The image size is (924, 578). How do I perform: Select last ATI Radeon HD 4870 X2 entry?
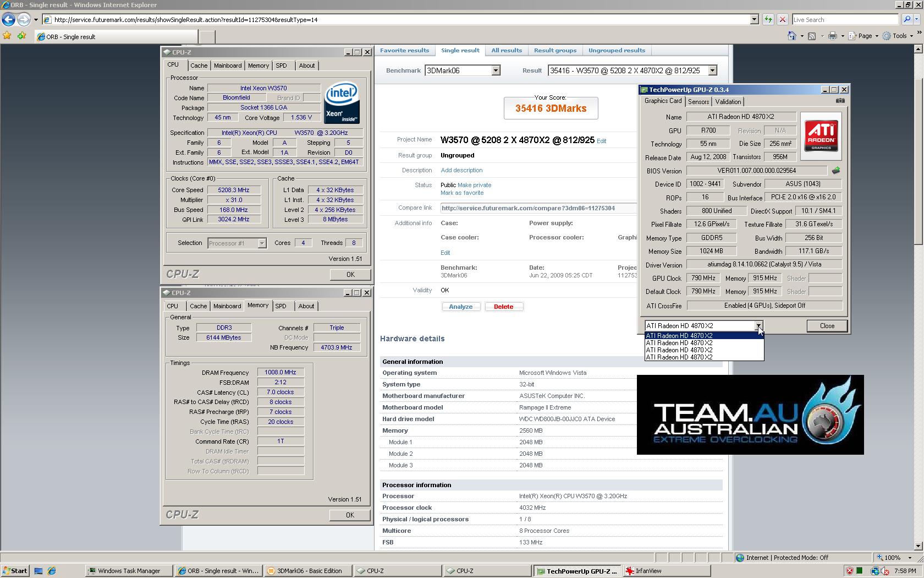tap(704, 357)
